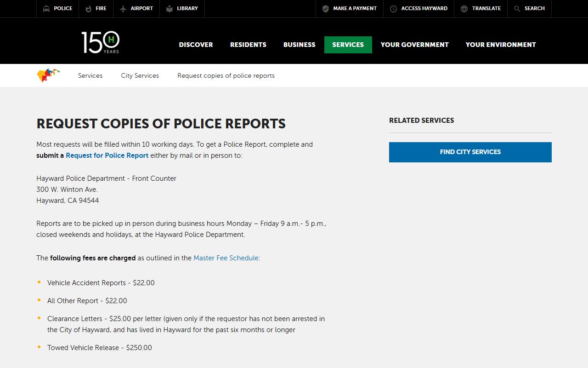The height and width of the screenshot is (368, 588).
Task: Click SEARCH text in top bar
Action: [535, 8]
